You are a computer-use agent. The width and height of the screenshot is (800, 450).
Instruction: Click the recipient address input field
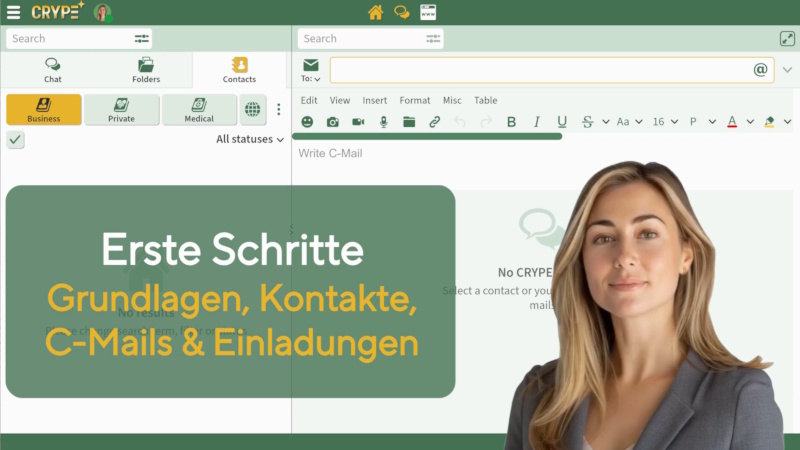(540, 70)
